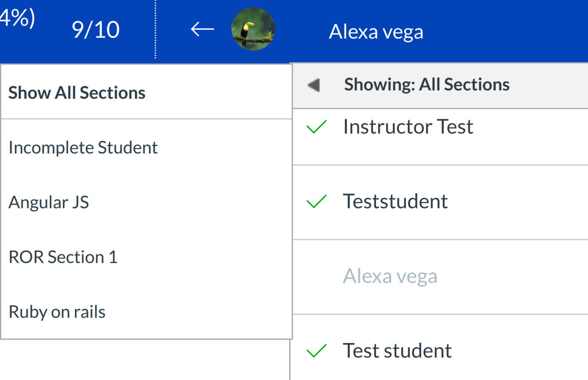
Task: Filter by the Angular JS section
Action: [x=49, y=202]
